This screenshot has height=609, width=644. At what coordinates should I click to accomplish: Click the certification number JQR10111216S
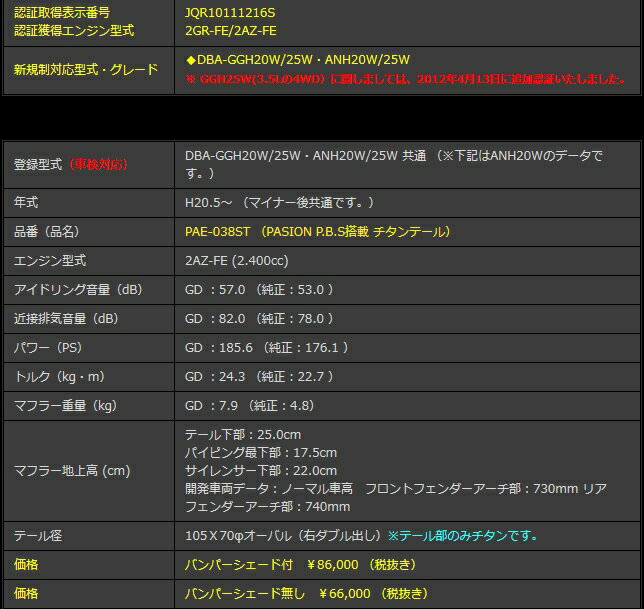point(229,12)
